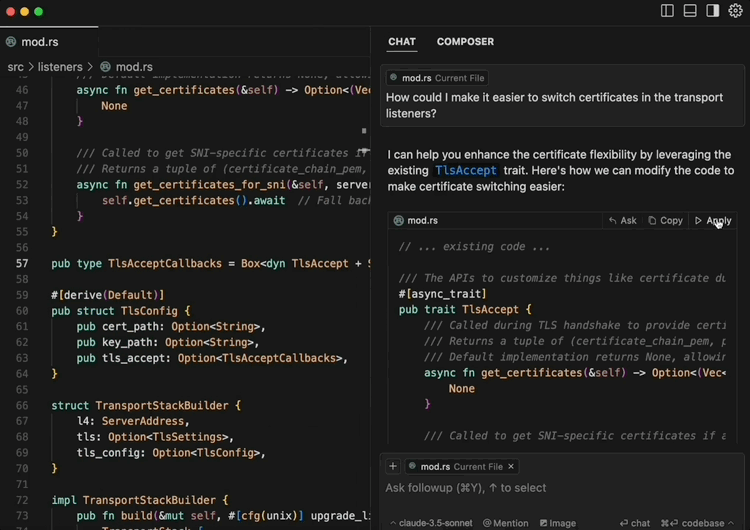Remove mod.rs context chip with X
The width and height of the screenshot is (750, 530).
pos(511,466)
